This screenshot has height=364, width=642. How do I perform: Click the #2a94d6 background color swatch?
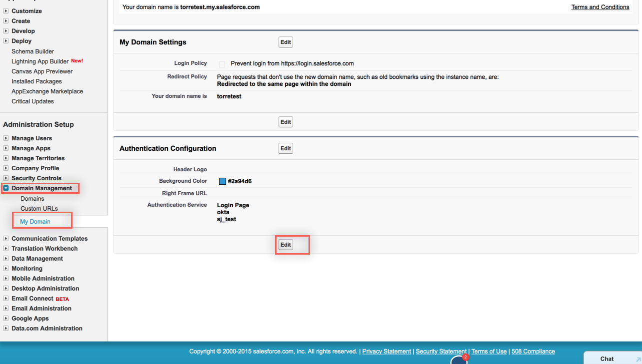222,181
